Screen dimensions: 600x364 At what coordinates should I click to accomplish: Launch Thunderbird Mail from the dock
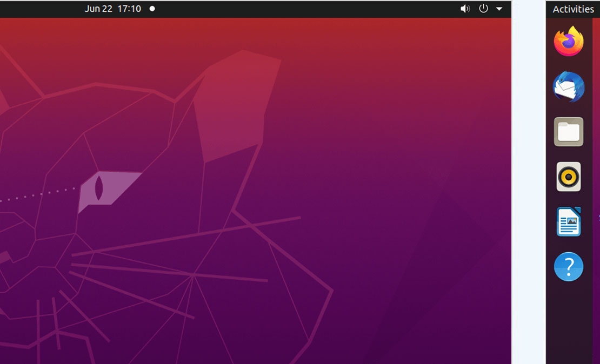click(569, 86)
